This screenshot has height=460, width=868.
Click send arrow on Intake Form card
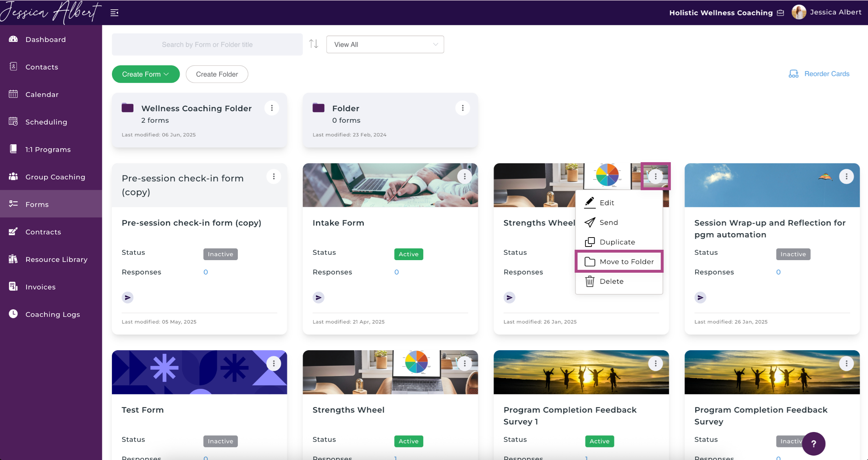319,297
